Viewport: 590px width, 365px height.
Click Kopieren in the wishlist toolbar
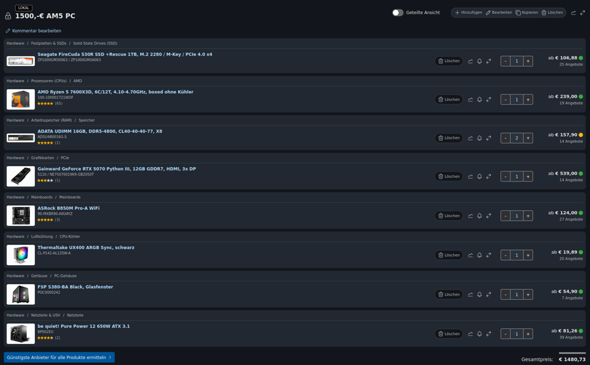point(527,13)
